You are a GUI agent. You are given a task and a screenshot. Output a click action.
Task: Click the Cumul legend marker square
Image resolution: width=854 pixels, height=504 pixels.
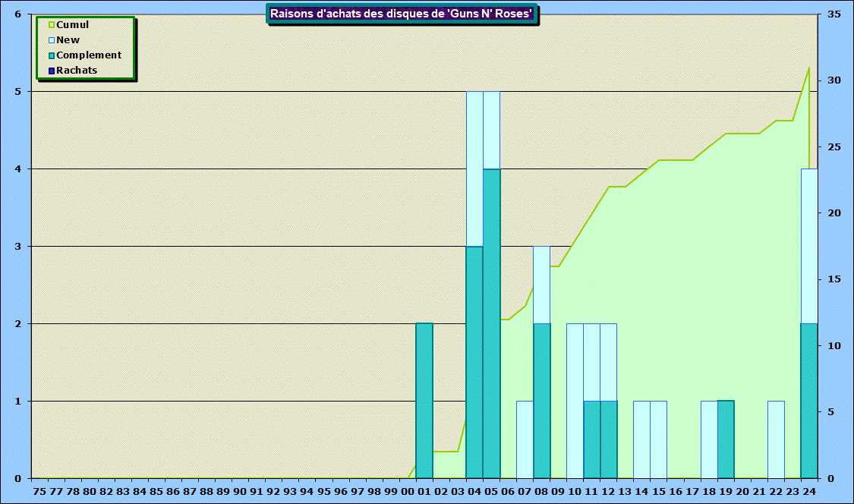52,25
